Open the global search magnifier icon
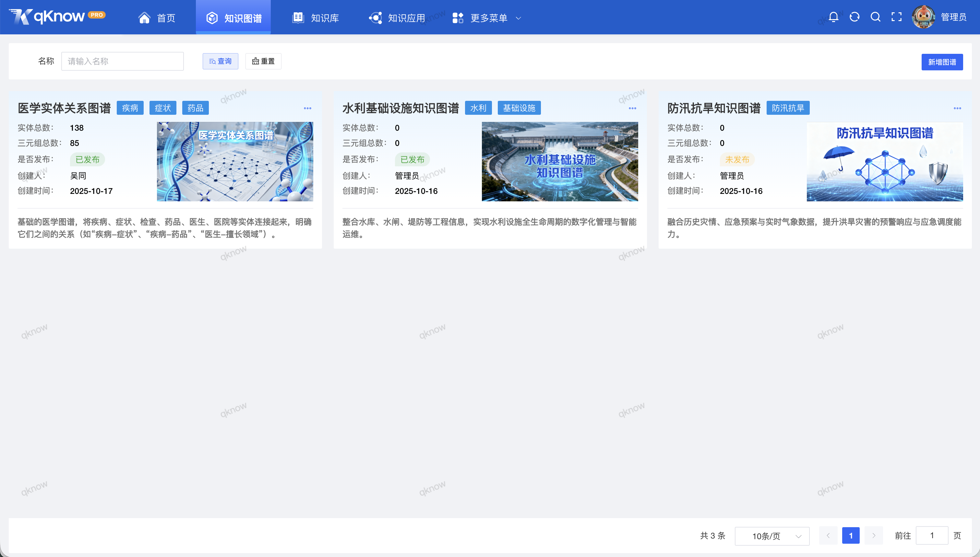The image size is (980, 557). tap(875, 17)
